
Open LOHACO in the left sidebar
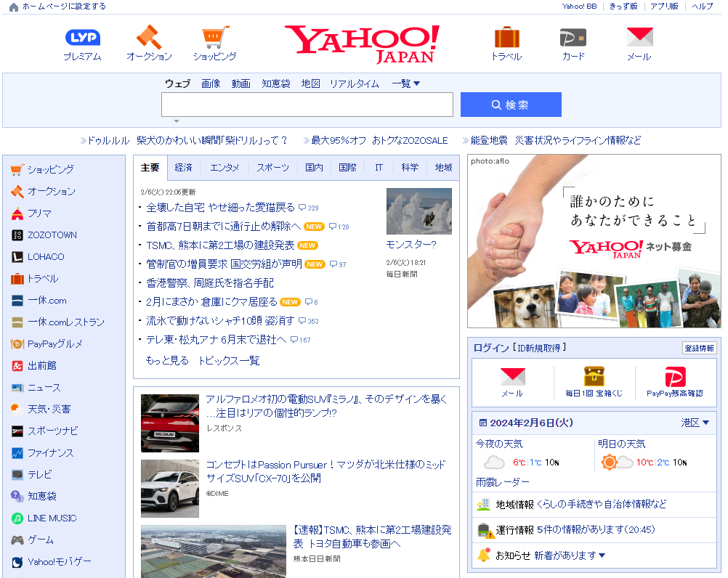point(46,257)
